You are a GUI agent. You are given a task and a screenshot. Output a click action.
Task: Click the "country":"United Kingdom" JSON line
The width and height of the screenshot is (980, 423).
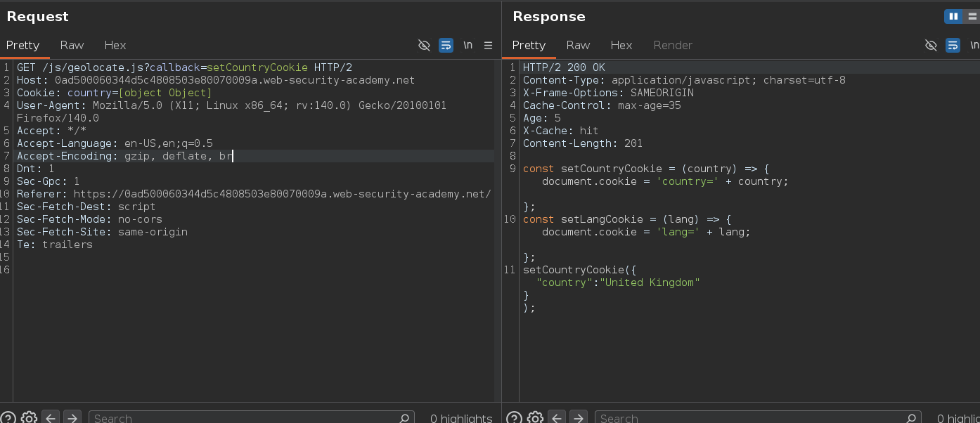tap(618, 282)
